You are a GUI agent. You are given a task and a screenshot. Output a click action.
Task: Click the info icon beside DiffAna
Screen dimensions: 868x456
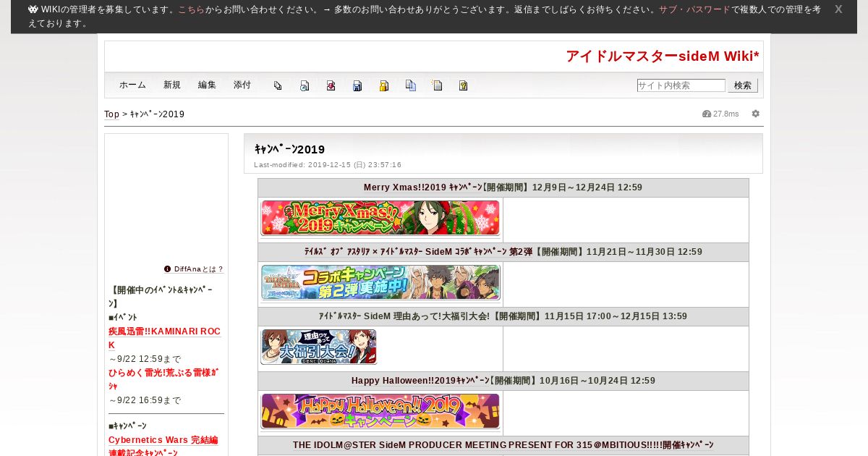[x=168, y=269]
